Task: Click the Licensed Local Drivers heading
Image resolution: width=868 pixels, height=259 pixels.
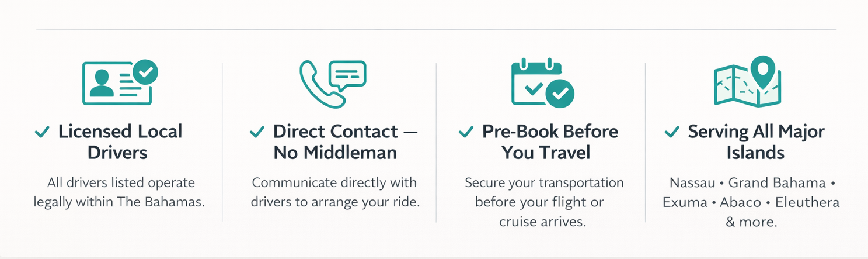Action: pos(120,142)
